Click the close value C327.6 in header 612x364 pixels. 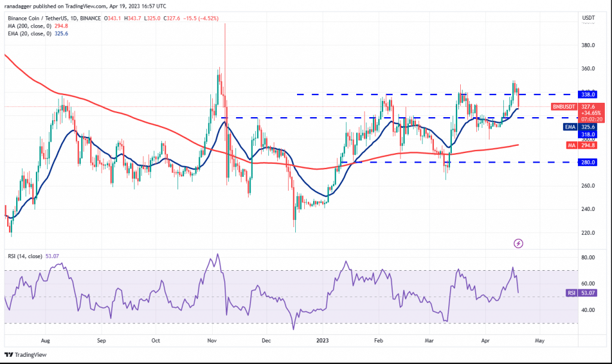point(172,19)
